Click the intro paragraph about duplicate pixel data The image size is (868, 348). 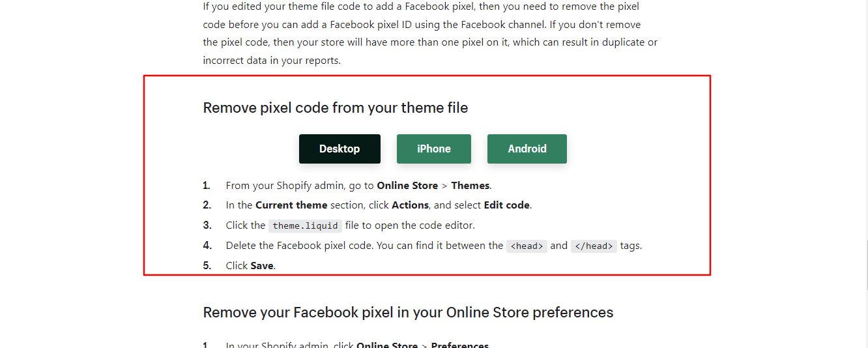[430, 33]
